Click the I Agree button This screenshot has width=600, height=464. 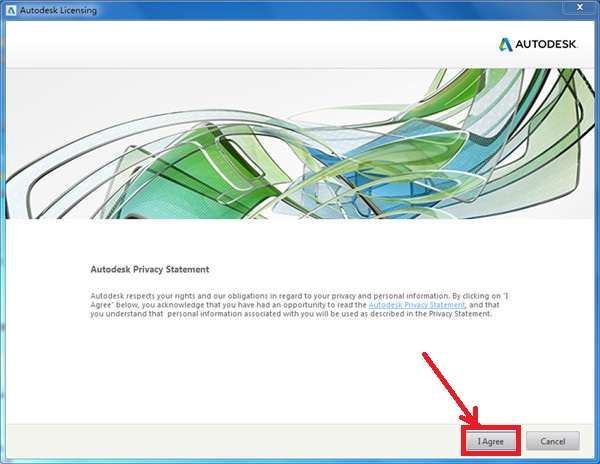(491, 441)
